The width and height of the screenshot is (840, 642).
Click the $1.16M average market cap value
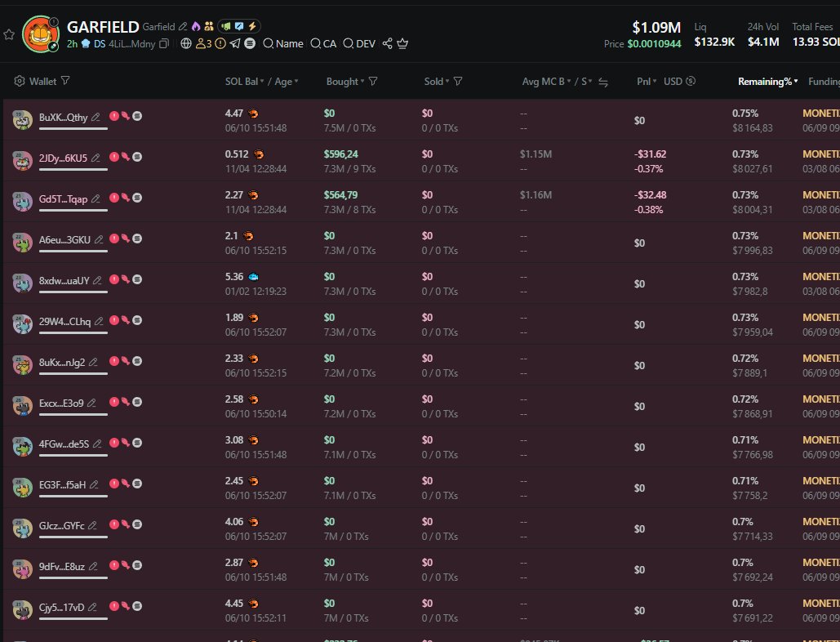tap(536, 195)
